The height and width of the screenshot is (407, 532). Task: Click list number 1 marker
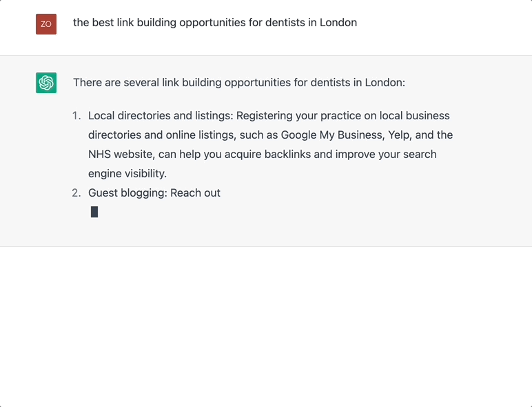pyautogui.click(x=76, y=115)
